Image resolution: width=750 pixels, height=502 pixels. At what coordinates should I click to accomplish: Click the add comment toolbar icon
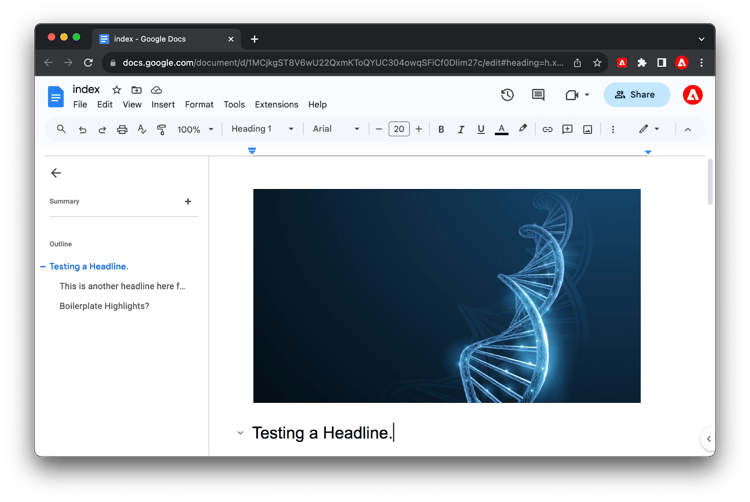(567, 129)
